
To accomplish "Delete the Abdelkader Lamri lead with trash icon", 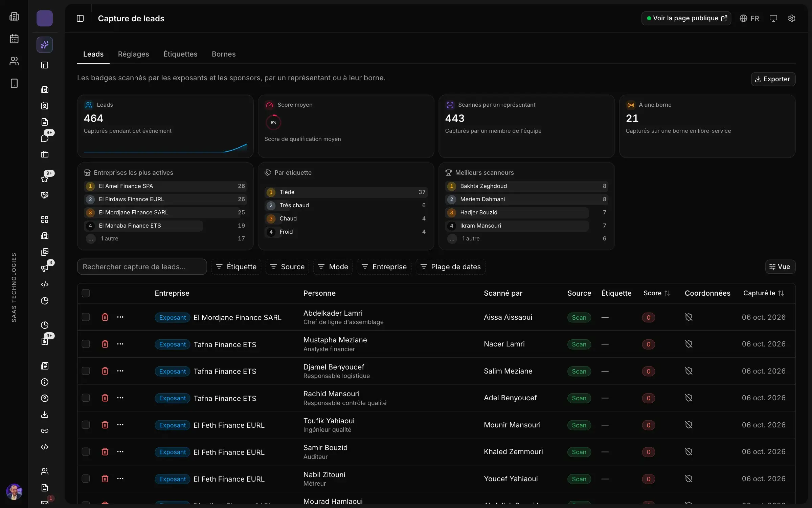I will (105, 317).
